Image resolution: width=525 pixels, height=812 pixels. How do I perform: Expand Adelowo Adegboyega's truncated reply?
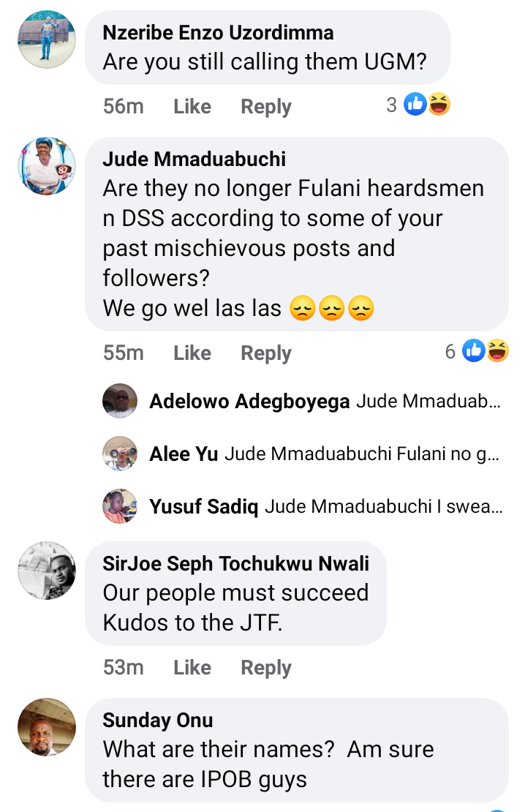click(x=428, y=401)
